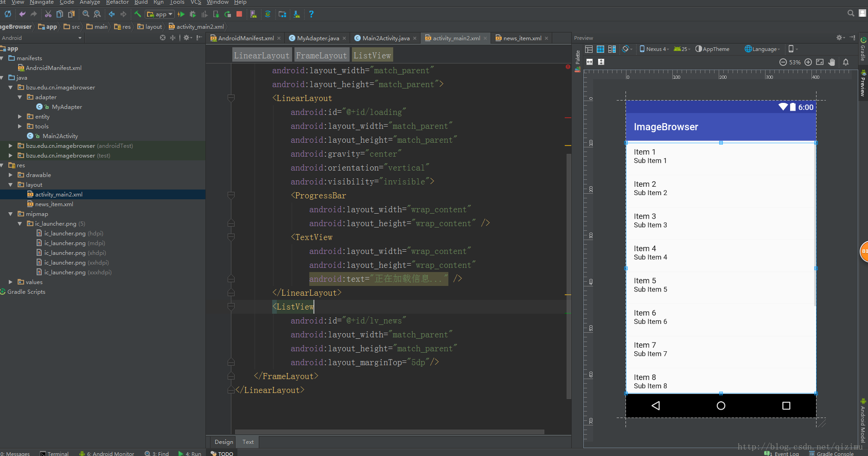Show preview warnings bell icon
This screenshot has width=868, height=456.
click(x=846, y=62)
